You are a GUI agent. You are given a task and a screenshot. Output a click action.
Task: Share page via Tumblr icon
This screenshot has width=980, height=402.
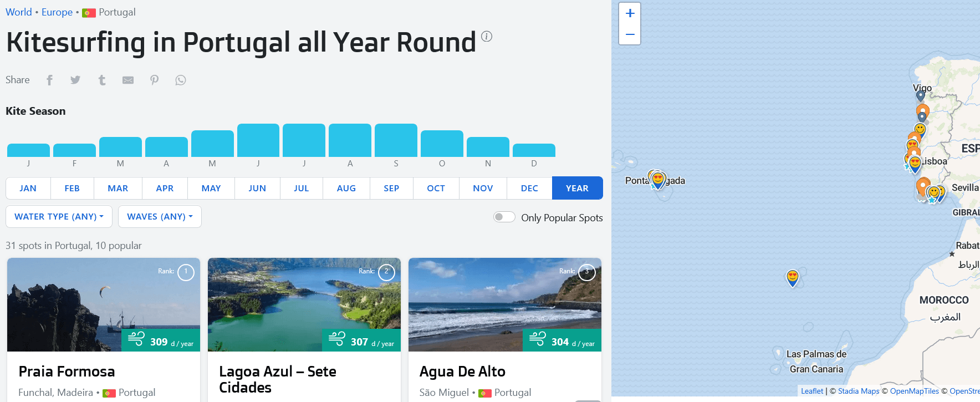(102, 80)
